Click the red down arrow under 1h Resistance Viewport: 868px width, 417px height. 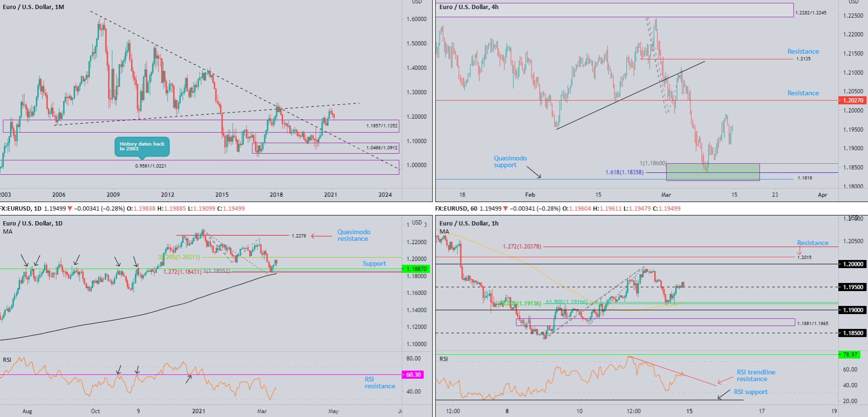pyautogui.click(x=799, y=251)
